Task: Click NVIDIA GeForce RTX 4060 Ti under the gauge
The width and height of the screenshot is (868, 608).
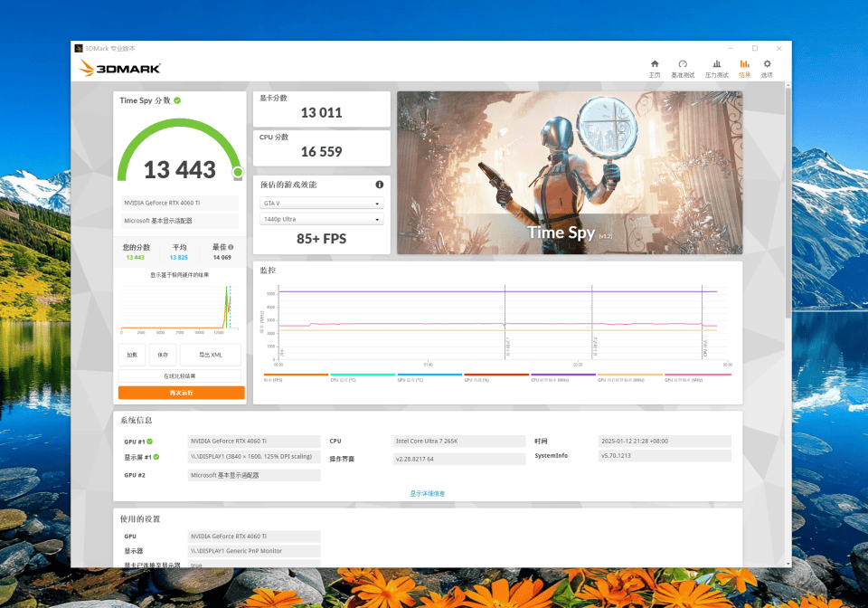Action: pyautogui.click(x=180, y=203)
